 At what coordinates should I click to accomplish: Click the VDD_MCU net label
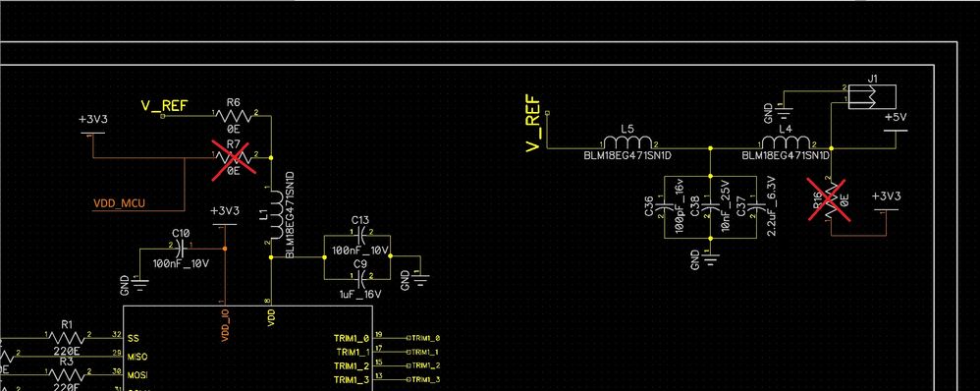[x=119, y=202]
